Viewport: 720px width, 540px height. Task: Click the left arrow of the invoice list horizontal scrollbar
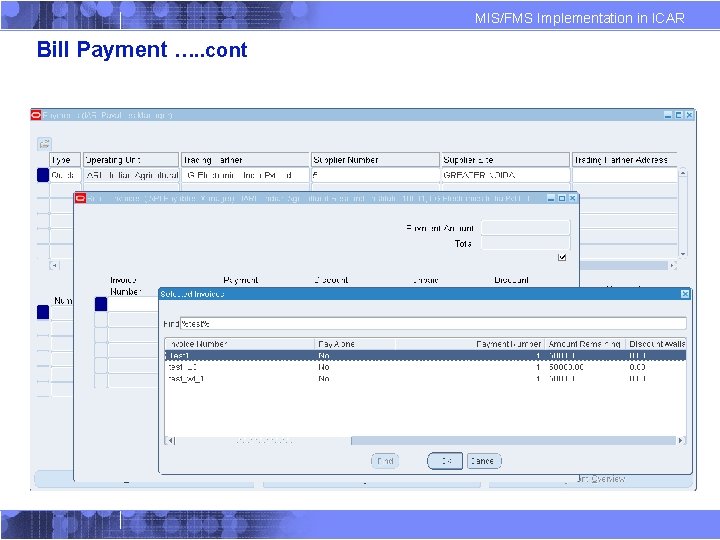click(x=170, y=441)
